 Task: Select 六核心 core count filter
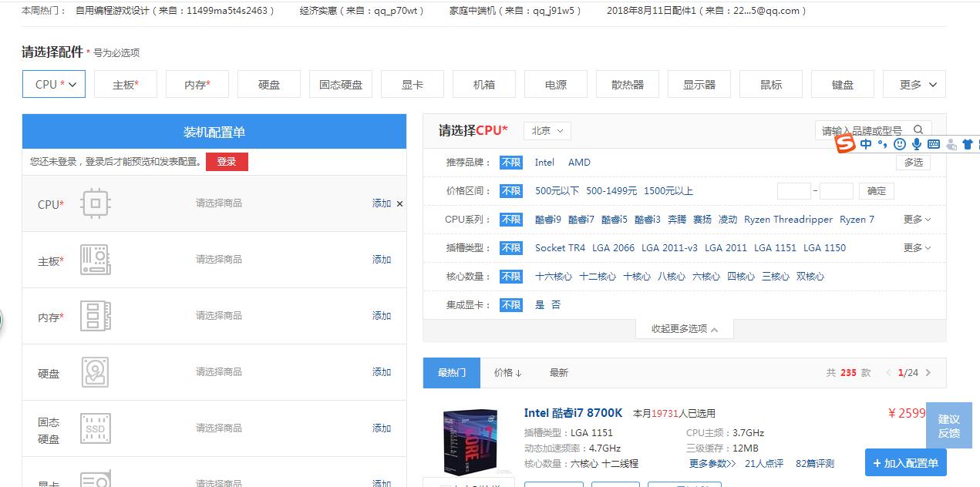pos(706,276)
